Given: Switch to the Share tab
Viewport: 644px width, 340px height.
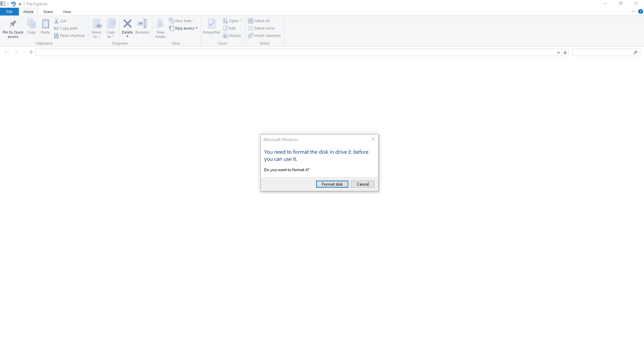Looking at the screenshot, I should pos(48,12).
